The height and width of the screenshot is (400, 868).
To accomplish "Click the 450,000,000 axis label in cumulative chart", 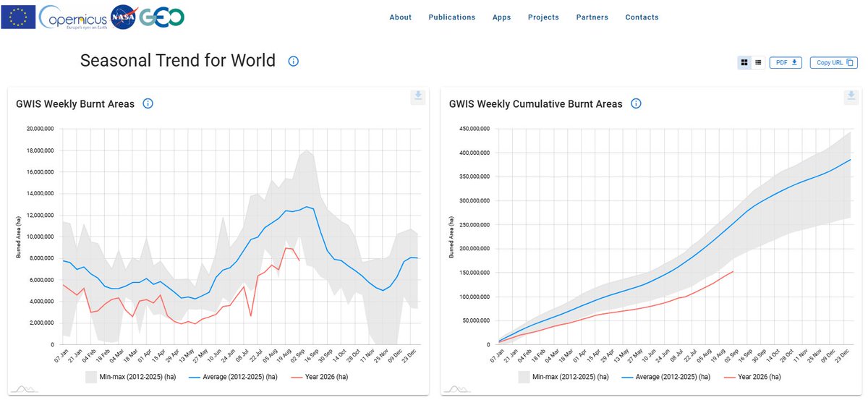I will [474, 129].
